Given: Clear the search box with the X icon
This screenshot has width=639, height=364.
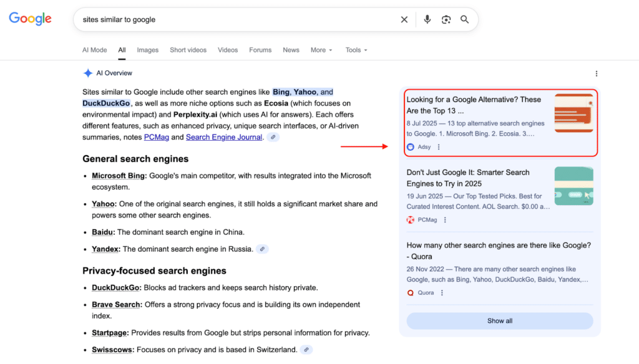Looking at the screenshot, I should [x=404, y=19].
